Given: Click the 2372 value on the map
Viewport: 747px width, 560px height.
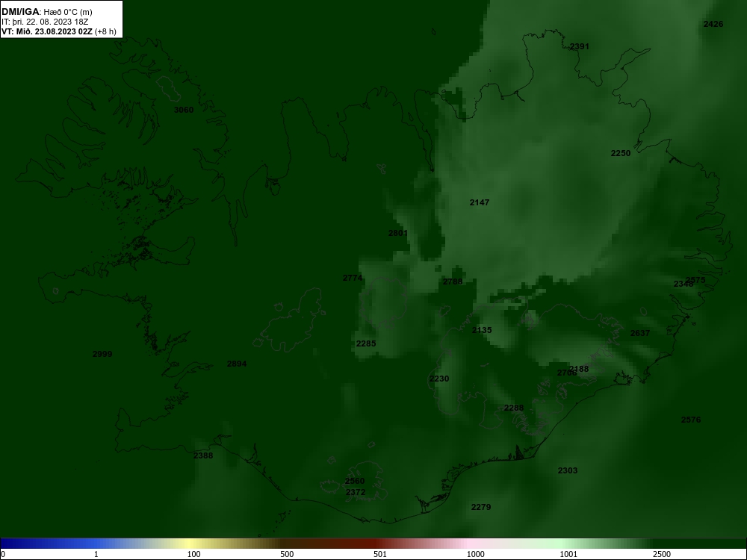Looking at the screenshot, I should [x=356, y=492].
